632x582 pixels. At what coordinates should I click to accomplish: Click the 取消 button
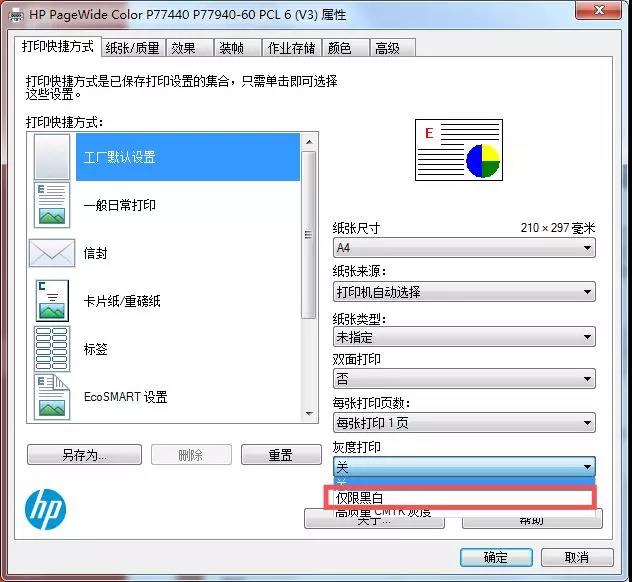[x=577, y=557]
